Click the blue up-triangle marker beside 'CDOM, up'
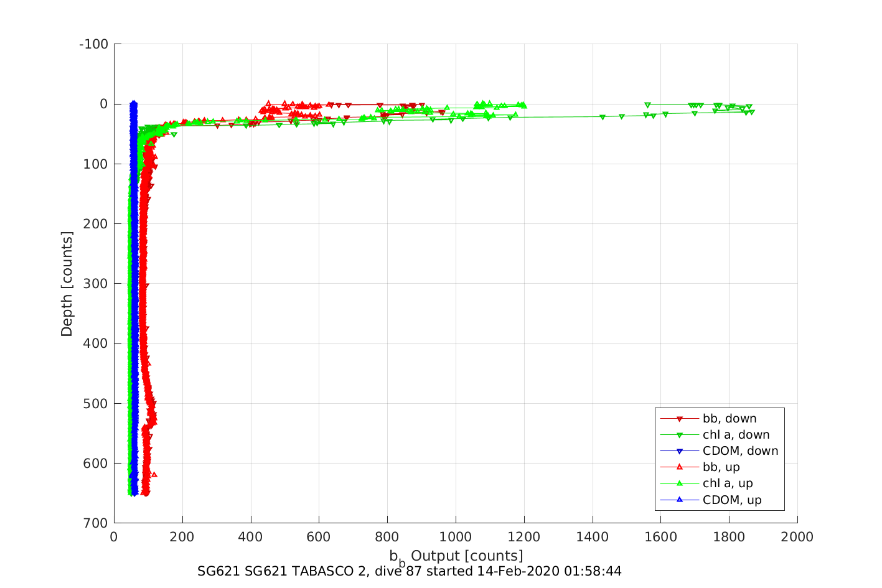The image size is (882, 588). 680,500
